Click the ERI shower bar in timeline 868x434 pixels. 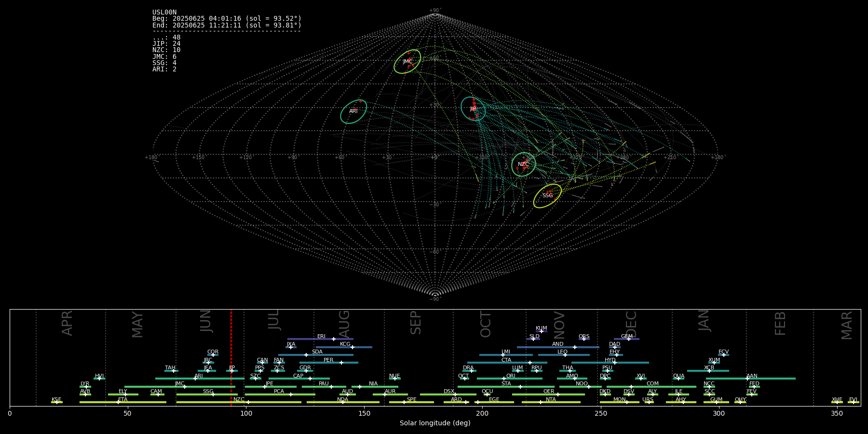click(x=320, y=339)
